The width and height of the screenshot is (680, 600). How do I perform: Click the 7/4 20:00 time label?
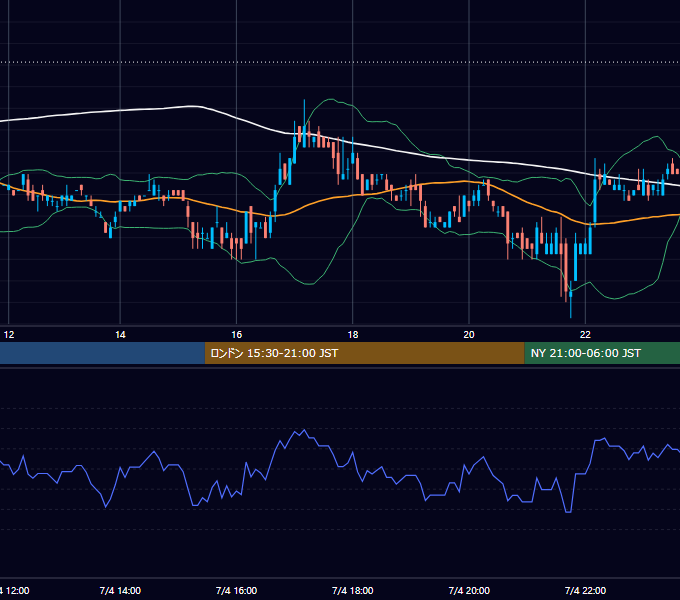coord(469,590)
